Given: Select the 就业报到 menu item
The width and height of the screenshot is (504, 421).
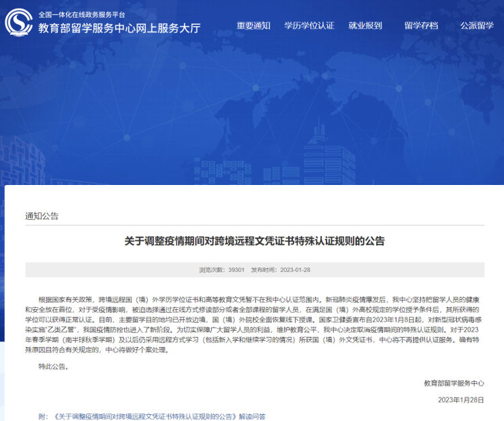Looking at the screenshot, I should [365, 26].
